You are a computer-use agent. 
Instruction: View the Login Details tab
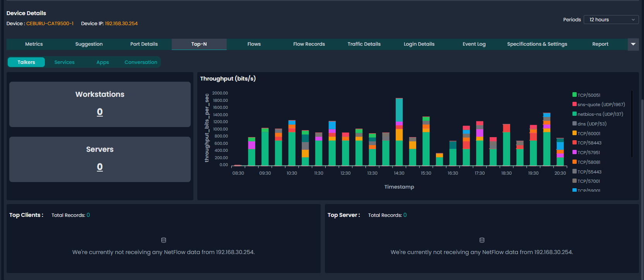419,44
